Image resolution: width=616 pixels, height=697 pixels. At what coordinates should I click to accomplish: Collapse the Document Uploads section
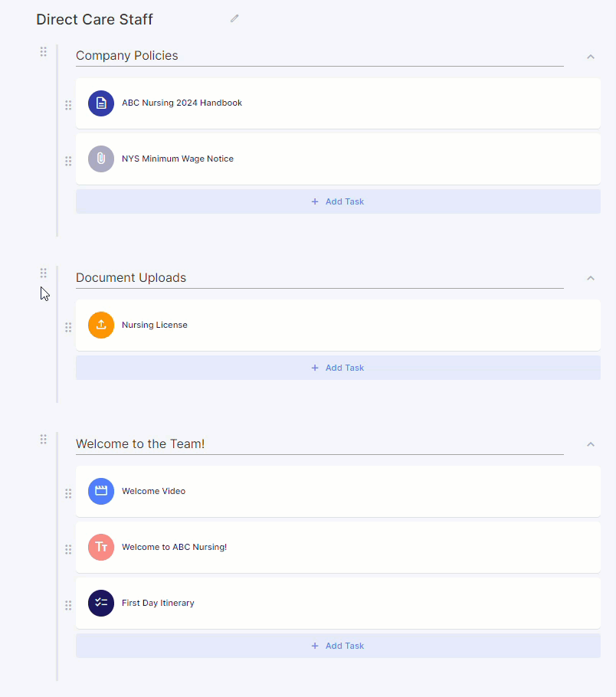pyautogui.click(x=591, y=278)
